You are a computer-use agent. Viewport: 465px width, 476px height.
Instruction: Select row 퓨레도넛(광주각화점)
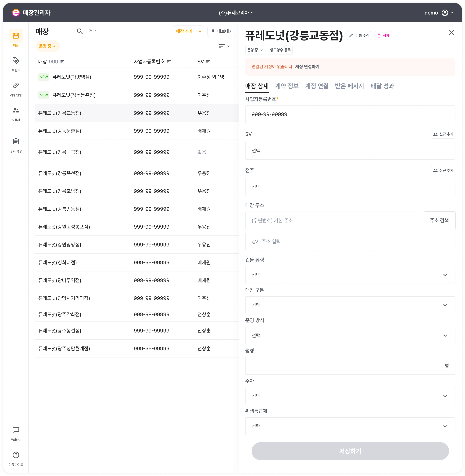137,314
